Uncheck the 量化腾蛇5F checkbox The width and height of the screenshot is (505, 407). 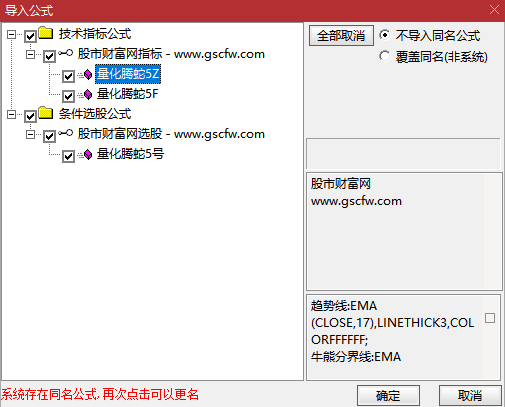[68, 96]
